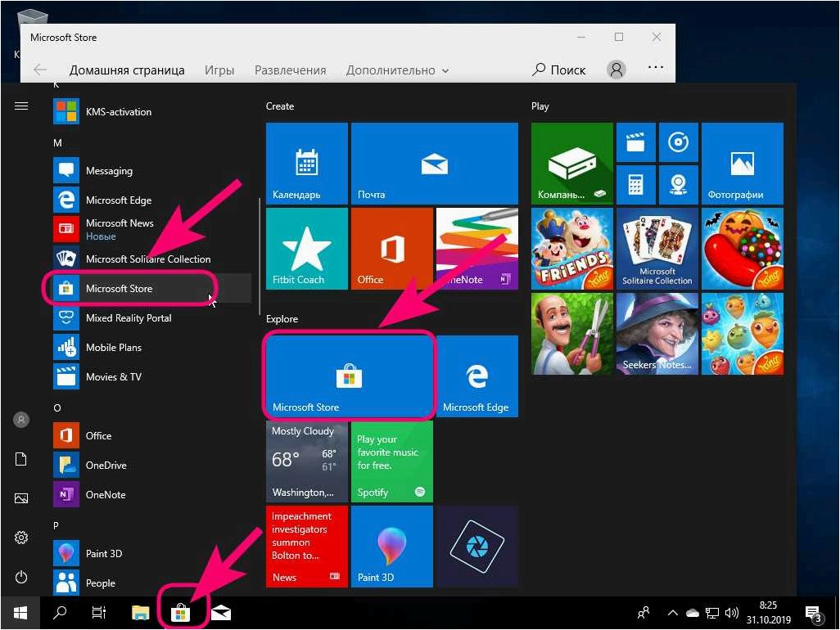Switch to Игры tab in Store
Image resolution: width=840 pixels, height=630 pixels.
click(x=219, y=70)
